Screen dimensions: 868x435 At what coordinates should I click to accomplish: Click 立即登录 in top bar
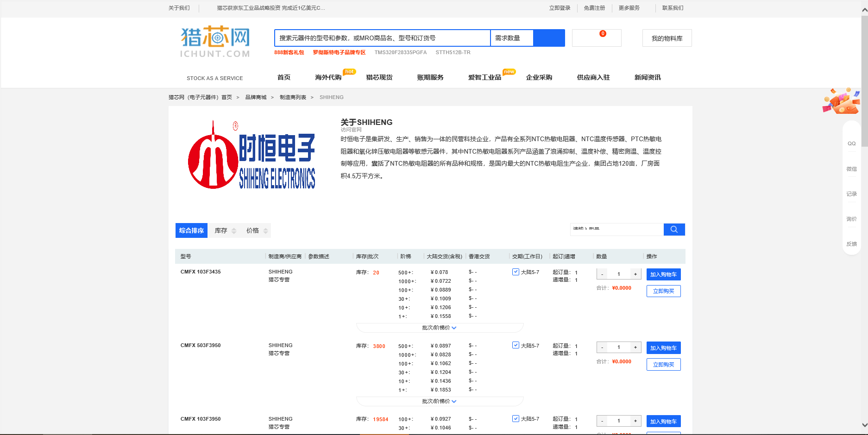pos(560,8)
